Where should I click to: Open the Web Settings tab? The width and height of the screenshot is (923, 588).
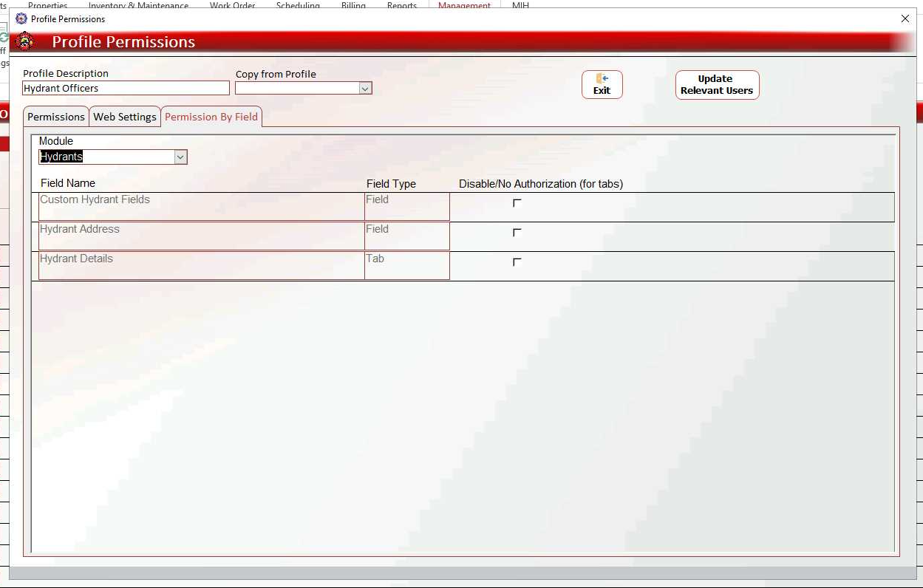pyautogui.click(x=125, y=117)
